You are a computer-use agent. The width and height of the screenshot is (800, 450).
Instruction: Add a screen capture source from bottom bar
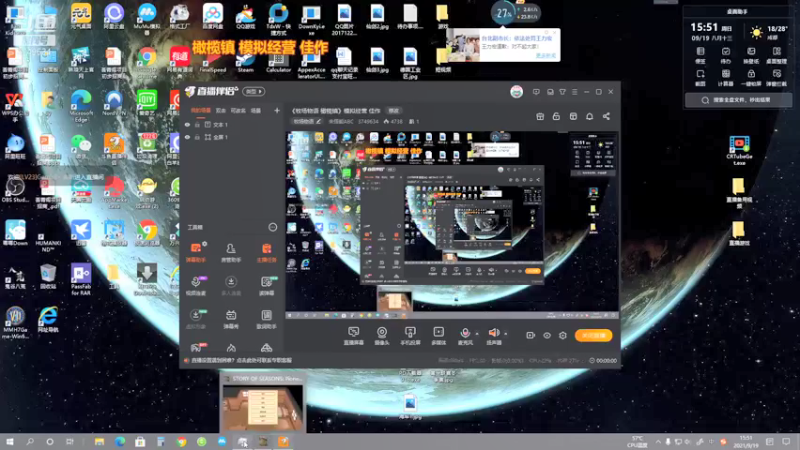point(354,336)
